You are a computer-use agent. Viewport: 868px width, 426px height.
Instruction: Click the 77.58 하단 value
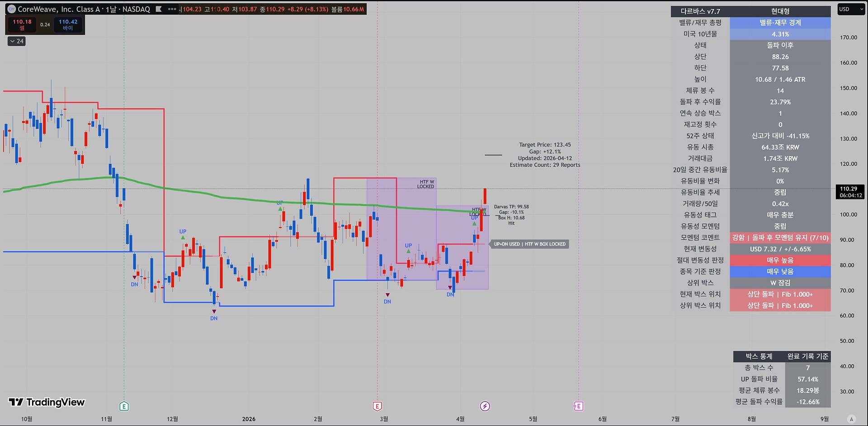point(780,68)
